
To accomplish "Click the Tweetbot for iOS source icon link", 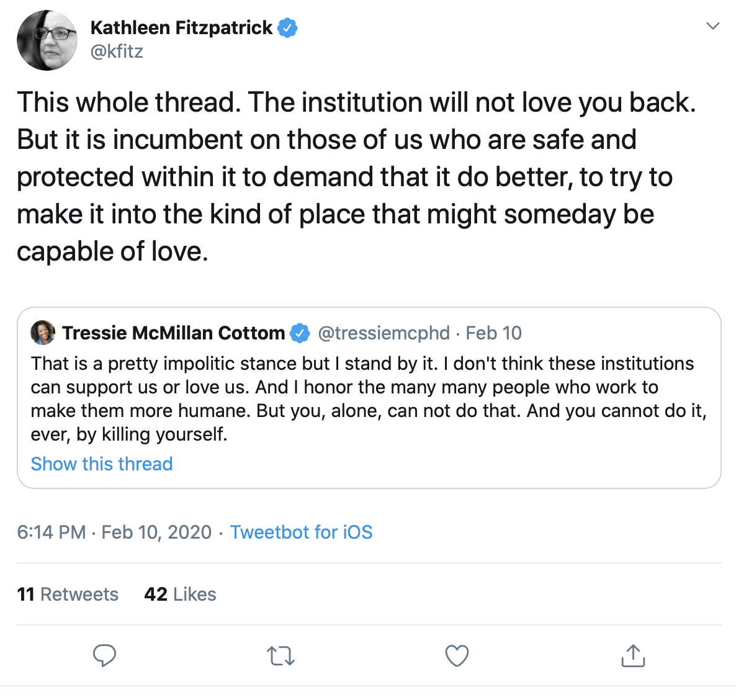I will coord(302,532).
